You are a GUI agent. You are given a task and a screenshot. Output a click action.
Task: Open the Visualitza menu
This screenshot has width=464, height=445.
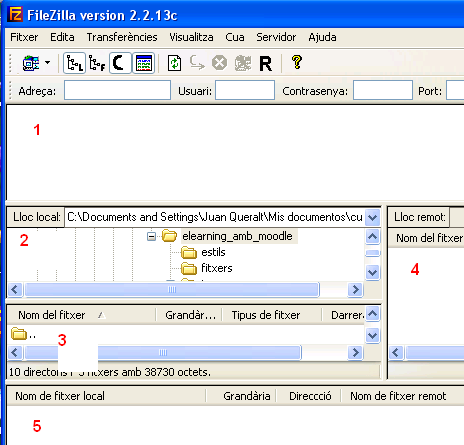coord(191,37)
